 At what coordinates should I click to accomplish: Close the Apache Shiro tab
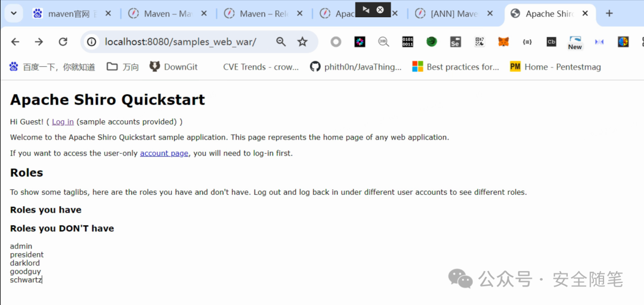586,14
